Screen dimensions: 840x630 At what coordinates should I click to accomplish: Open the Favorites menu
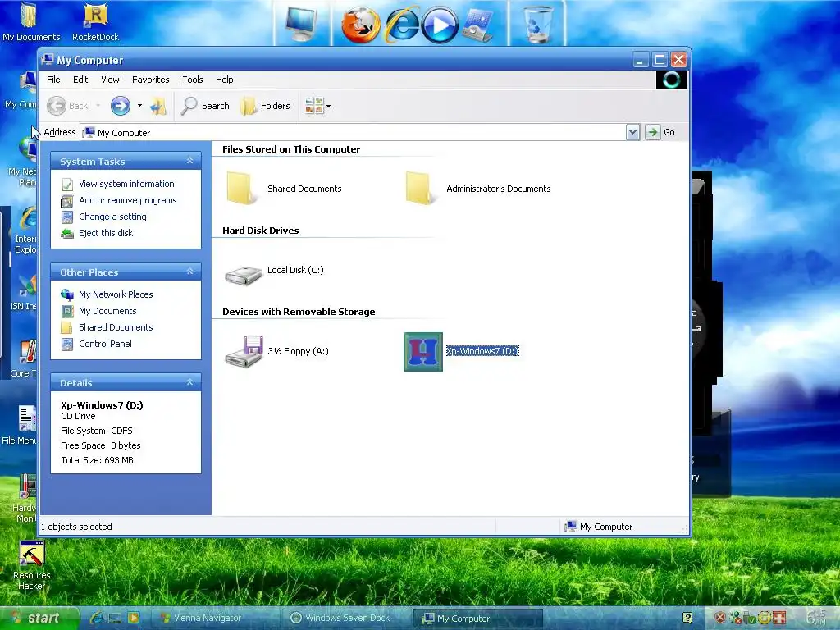click(x=151, y=80)
